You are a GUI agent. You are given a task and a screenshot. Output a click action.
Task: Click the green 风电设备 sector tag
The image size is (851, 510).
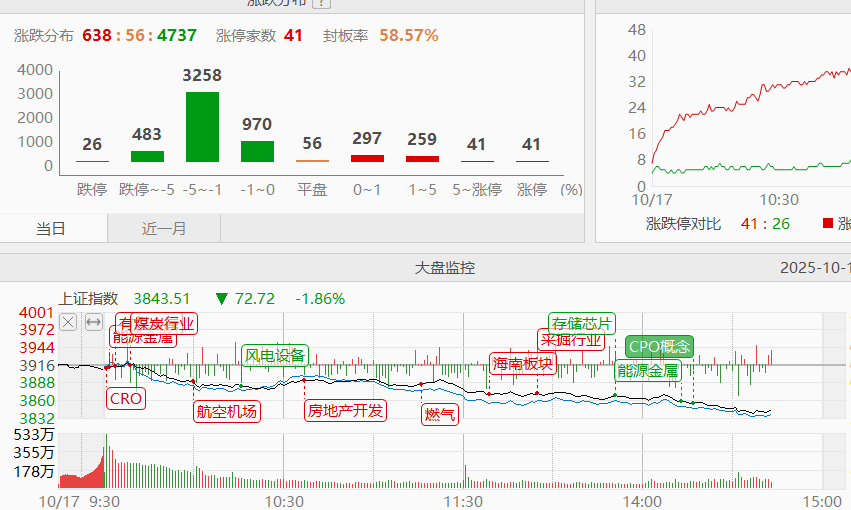[x=275, y=356]
